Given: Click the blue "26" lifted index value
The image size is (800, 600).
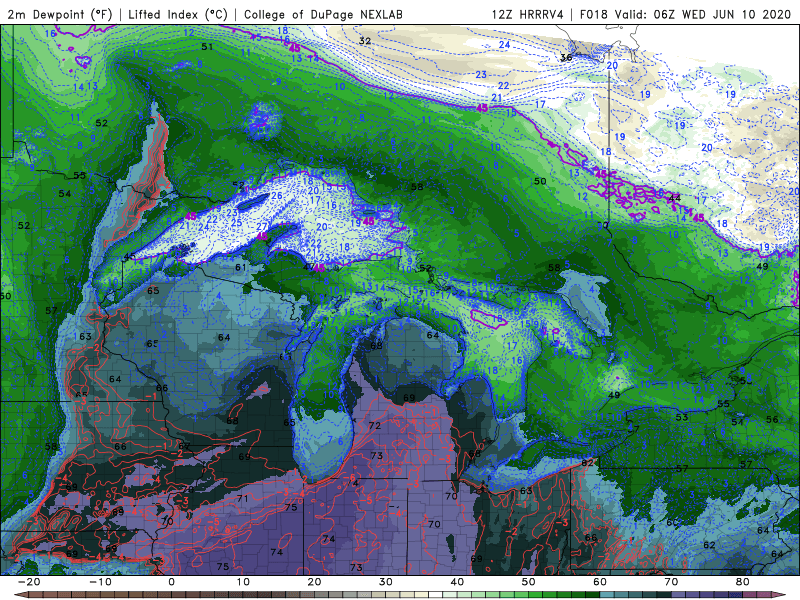Looking at the screenshot, I should pos(277,196).
